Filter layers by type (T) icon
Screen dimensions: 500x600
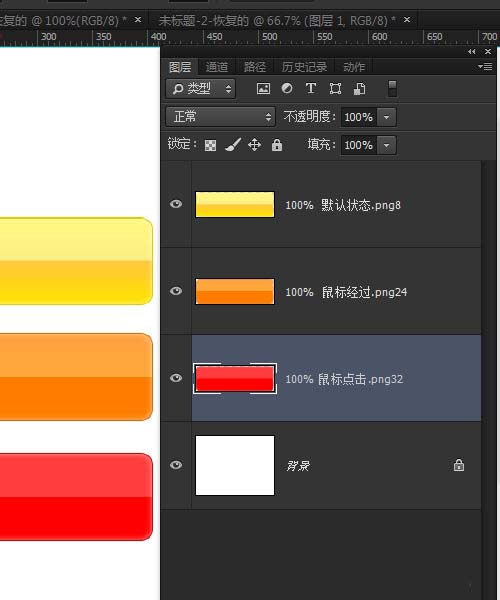coord(311,88)
